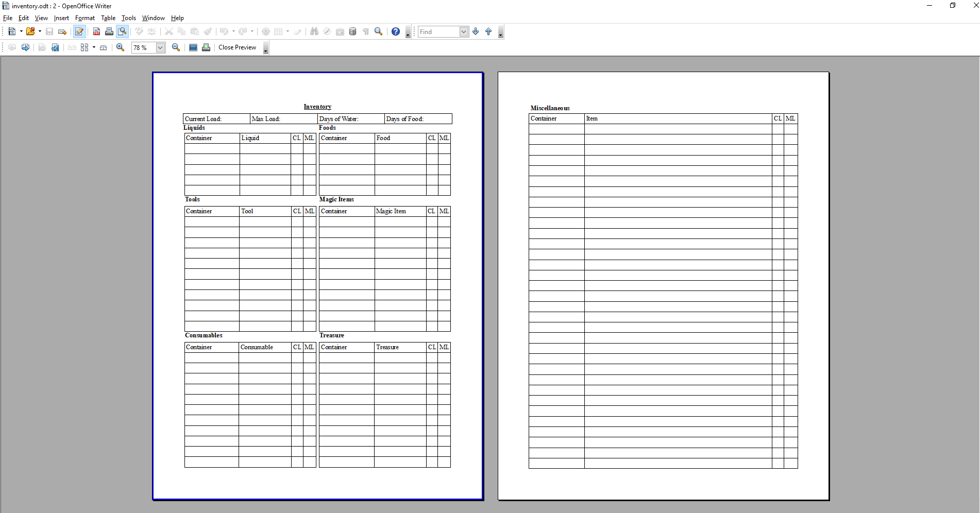The image size is (980, 513).
Task: Click the Zoom In plus magnifier
Action: pos(121,47)
